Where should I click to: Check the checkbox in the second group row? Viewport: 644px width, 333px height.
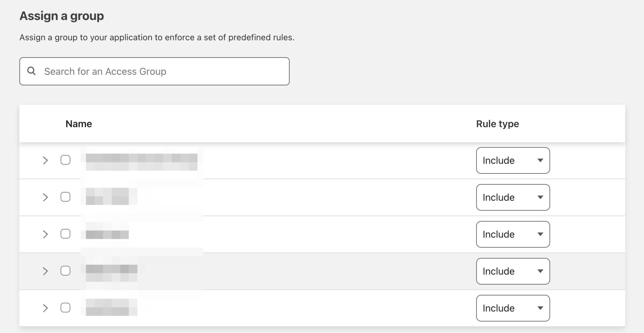click(65, 197)
